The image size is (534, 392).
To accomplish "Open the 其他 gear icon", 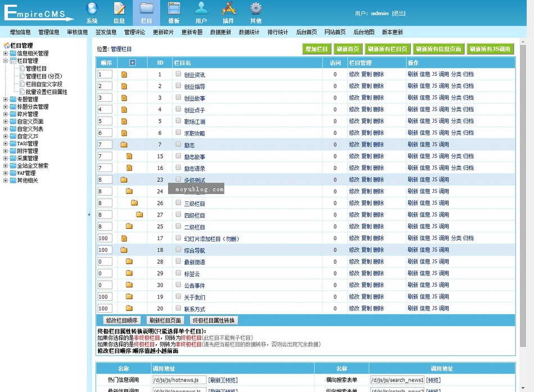I will point(256,8).
